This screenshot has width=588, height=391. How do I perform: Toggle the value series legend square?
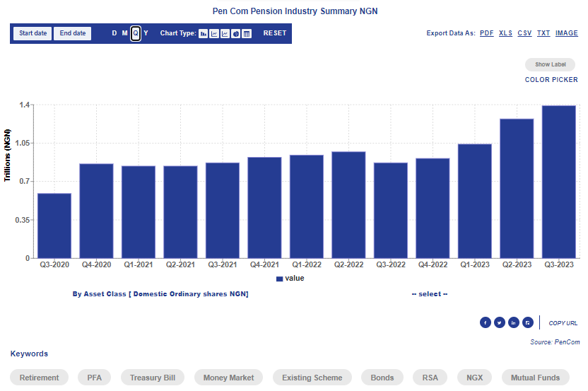tap(279, 279)
